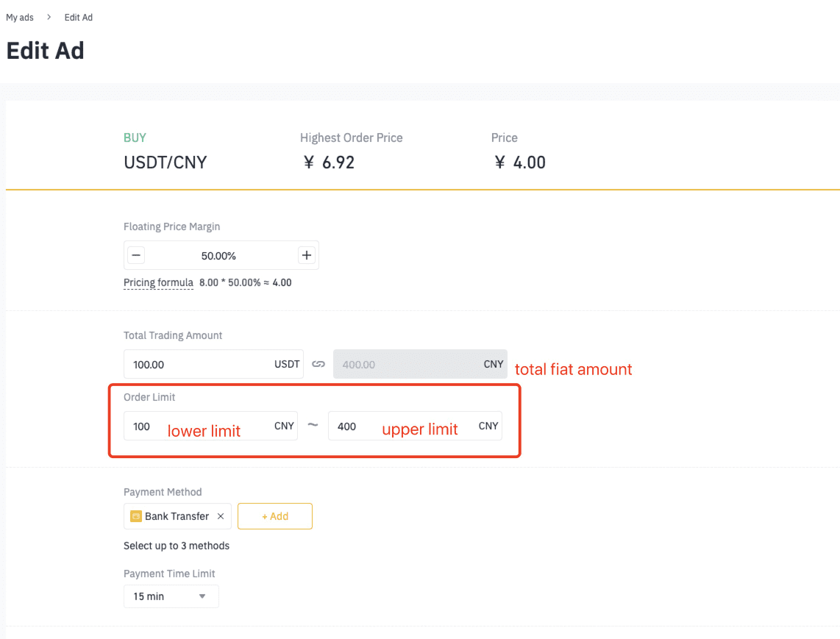Click the Highest Order Price ¥ 6.92 value
840x639 pixels.
[329, 163]
